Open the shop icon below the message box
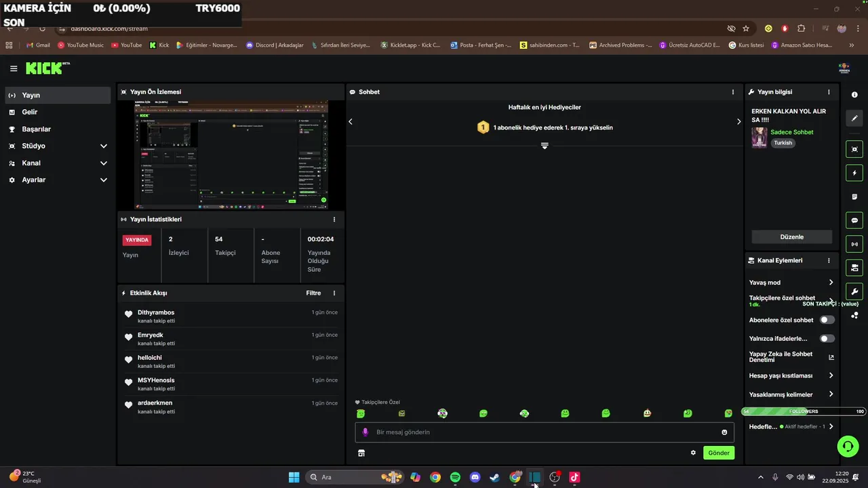This screenshot has width=868, height=488. 361,453
